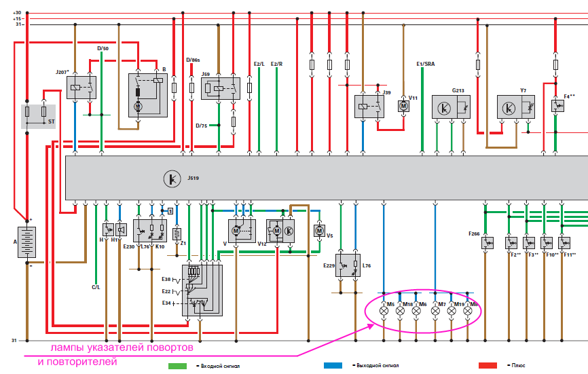Select the K10 label
Viewport: 588px width, 374px height.
pyautogui.click(x=160, y=246)
